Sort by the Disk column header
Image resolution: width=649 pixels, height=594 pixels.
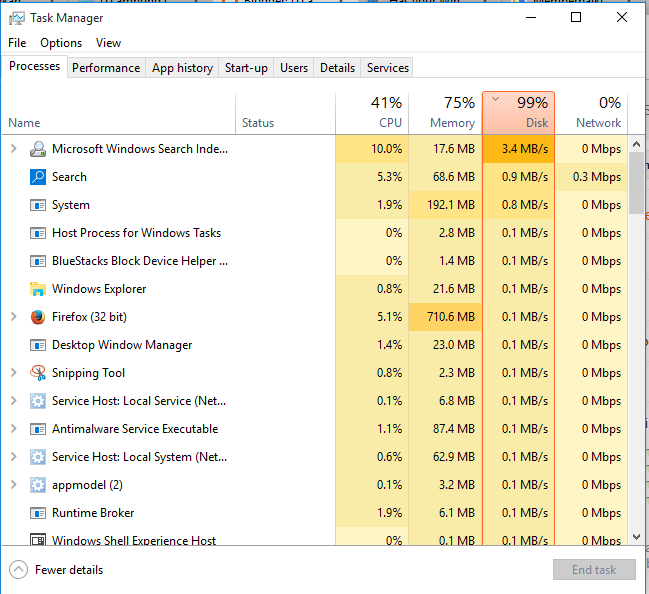tap(518, 113)
